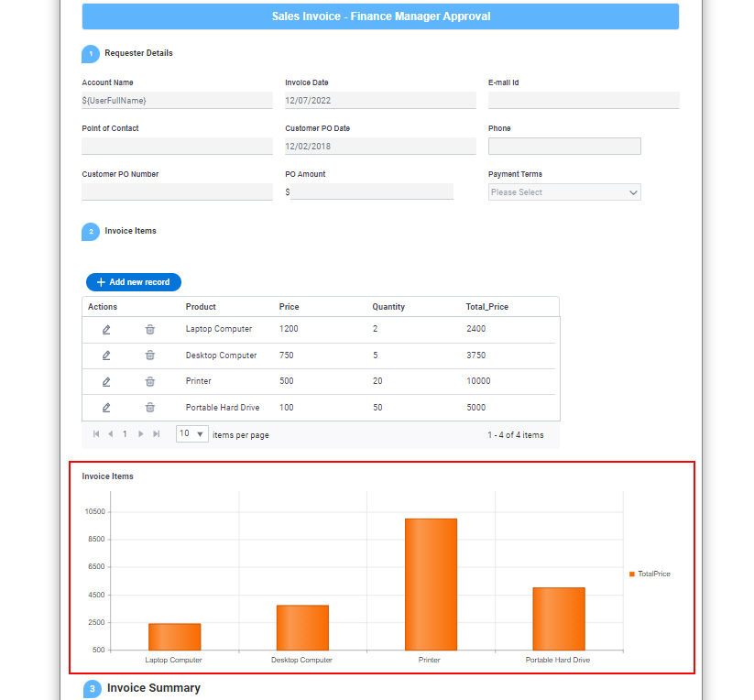The height and width of the screenshot is (700, 754).
Task: Delete the Laptop Computer row
Action: pyautogui.click(x=150, y=329)
